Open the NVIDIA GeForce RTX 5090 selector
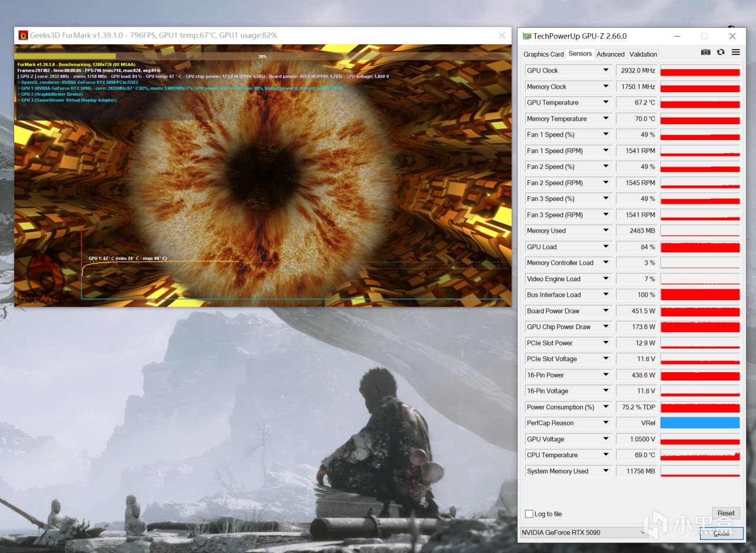The image size is (756, 553). tap(584, 532)
